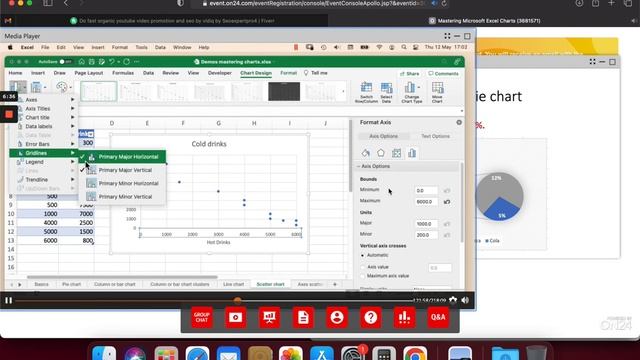Click the Group Chat widget
The height and width of the screenshot is (360, 640).
tap(202, 317)
